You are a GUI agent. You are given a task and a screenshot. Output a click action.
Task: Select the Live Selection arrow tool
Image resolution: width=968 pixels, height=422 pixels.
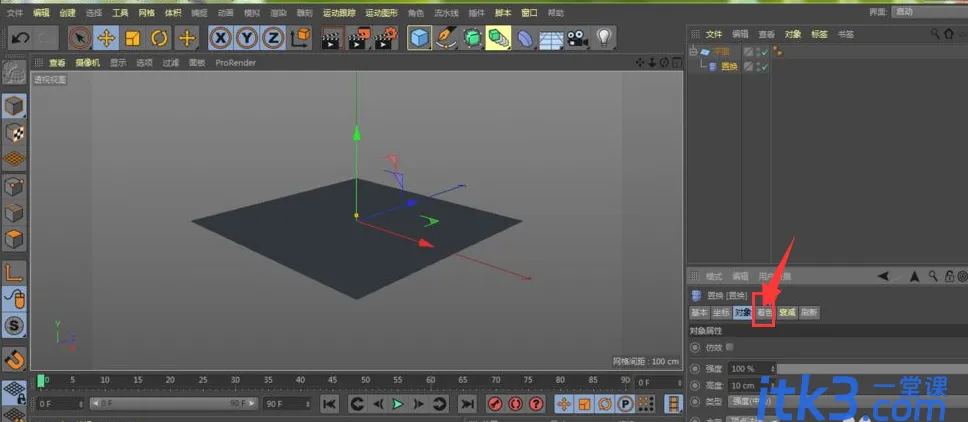tap(80, 38)
